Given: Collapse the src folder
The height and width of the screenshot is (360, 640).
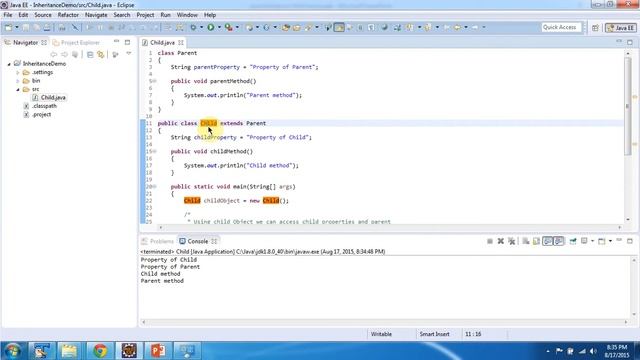Looking at the screenshot, I should click(x=18, y=89).
